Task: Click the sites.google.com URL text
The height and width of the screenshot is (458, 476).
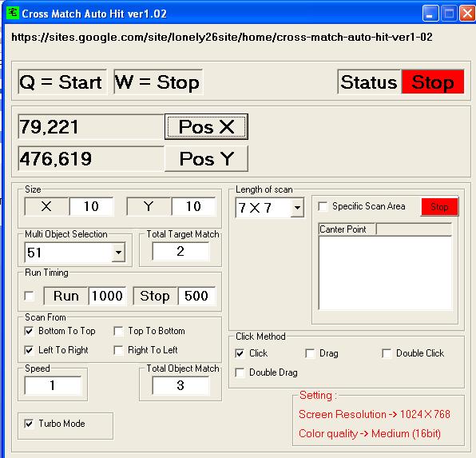Action: coord(222,37)
